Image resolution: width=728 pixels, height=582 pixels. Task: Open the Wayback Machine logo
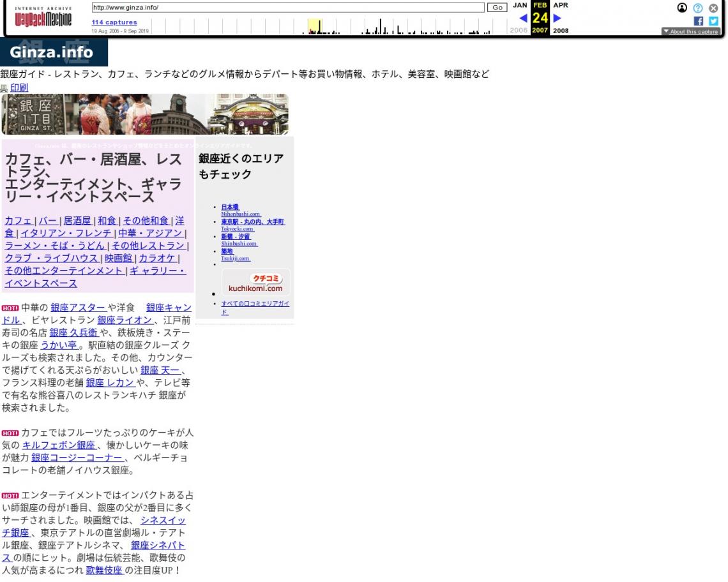43,17
